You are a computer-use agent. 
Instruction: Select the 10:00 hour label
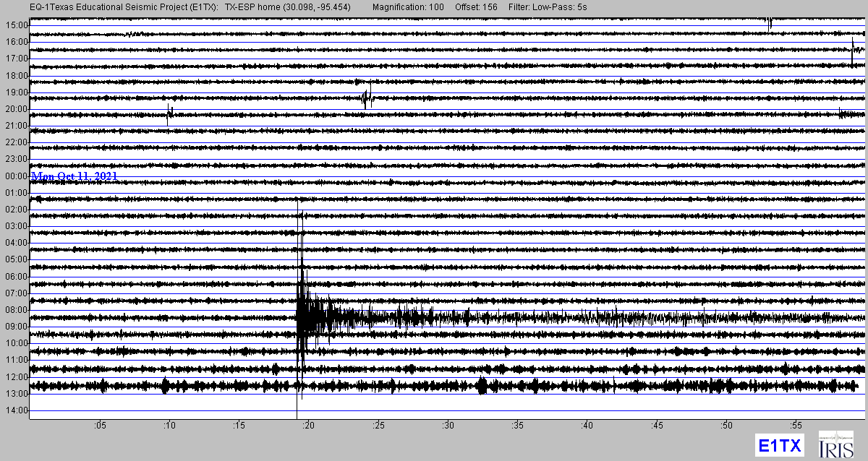point(16,343)
